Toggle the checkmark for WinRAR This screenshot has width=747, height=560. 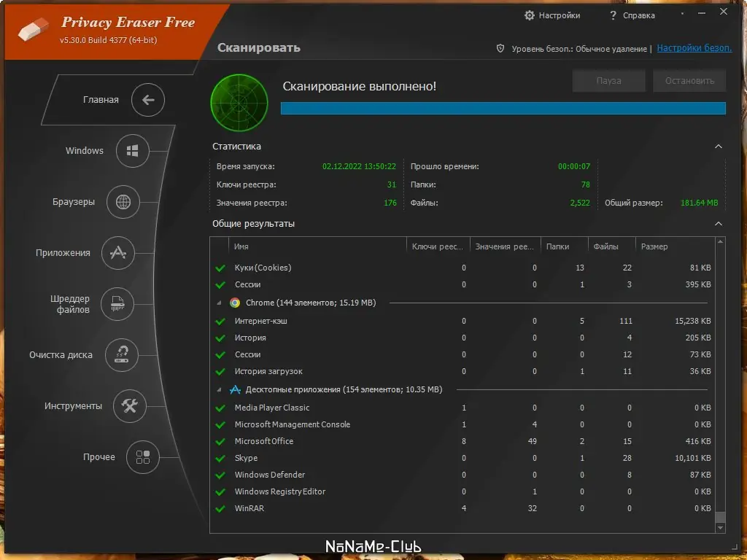[220, 508]
